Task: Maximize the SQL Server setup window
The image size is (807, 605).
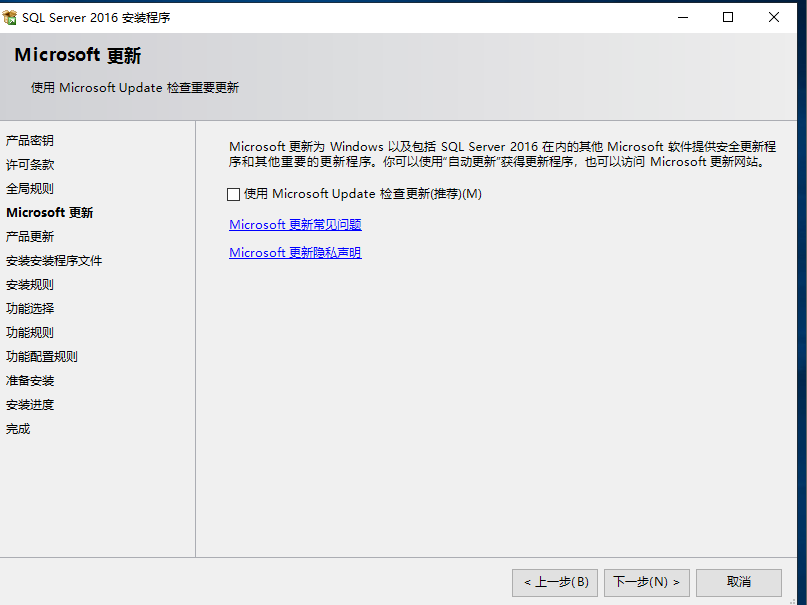Action: click(728, 17)
